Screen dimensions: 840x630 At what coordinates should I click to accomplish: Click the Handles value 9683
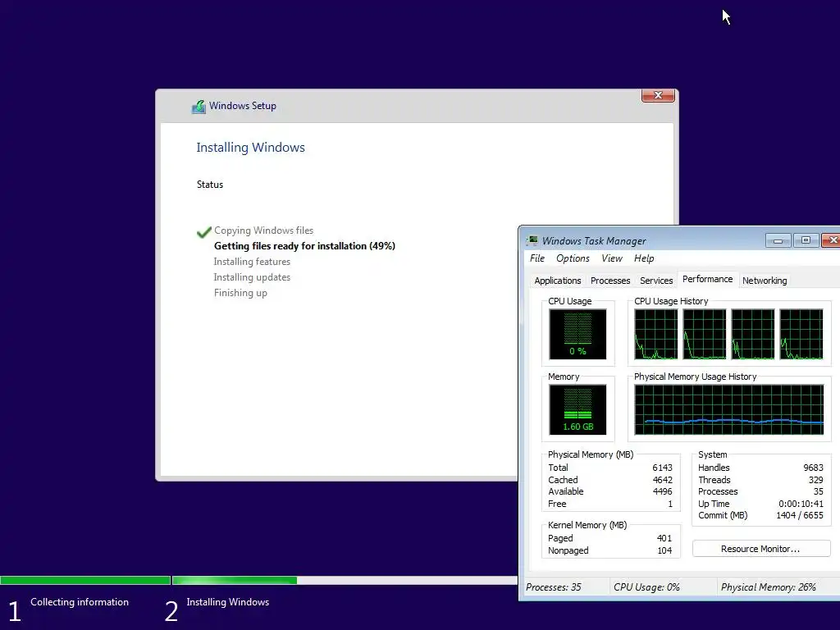pos(813,468)
